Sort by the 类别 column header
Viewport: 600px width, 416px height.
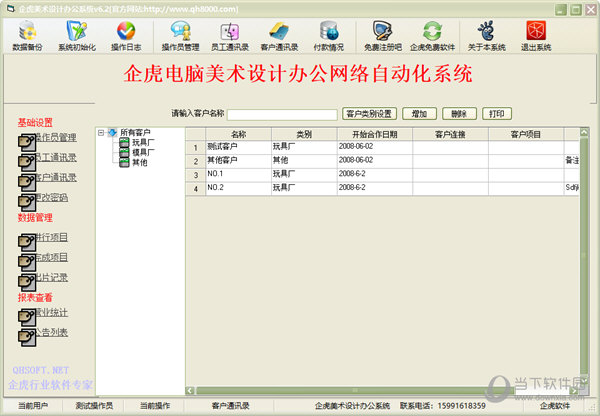(304, 134)
